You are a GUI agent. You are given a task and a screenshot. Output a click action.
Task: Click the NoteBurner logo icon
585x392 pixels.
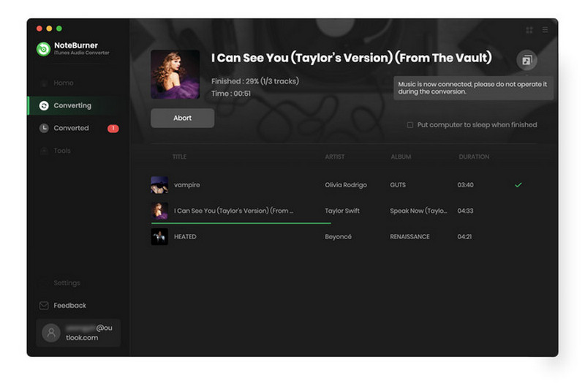(43, 49)
